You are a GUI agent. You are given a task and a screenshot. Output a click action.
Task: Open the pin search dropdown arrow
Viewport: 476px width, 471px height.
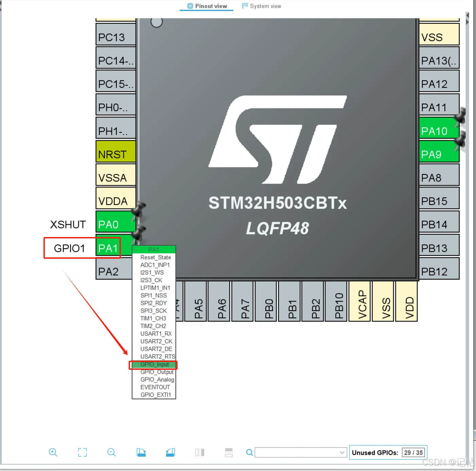342,452
